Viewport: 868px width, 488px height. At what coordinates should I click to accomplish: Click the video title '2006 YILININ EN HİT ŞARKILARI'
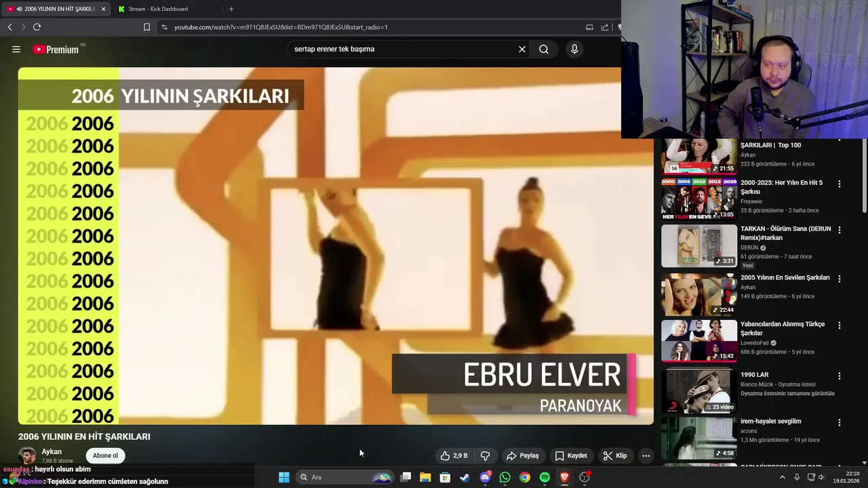(x=84, y=436)
